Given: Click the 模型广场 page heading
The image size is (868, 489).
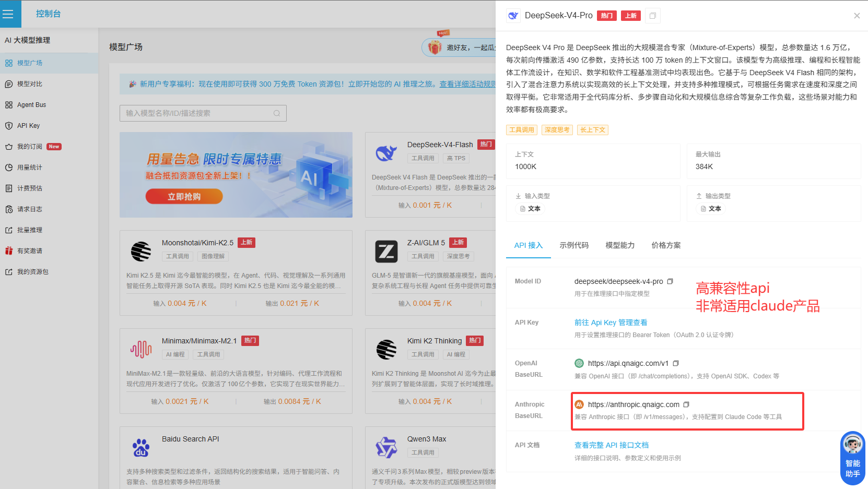Looking at the screenshot, I should 126,47.
